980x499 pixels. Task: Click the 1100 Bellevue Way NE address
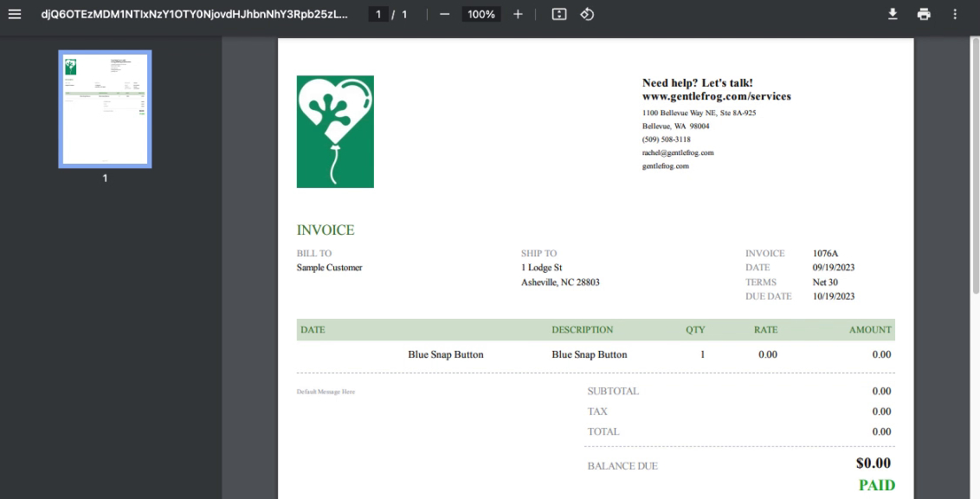(700, 113)
